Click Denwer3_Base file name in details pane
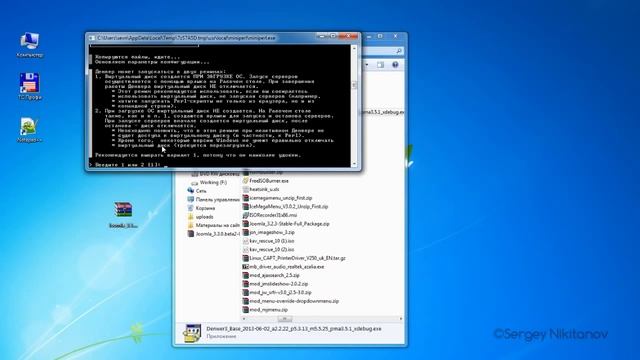The image size is (640, 360). 294,329
